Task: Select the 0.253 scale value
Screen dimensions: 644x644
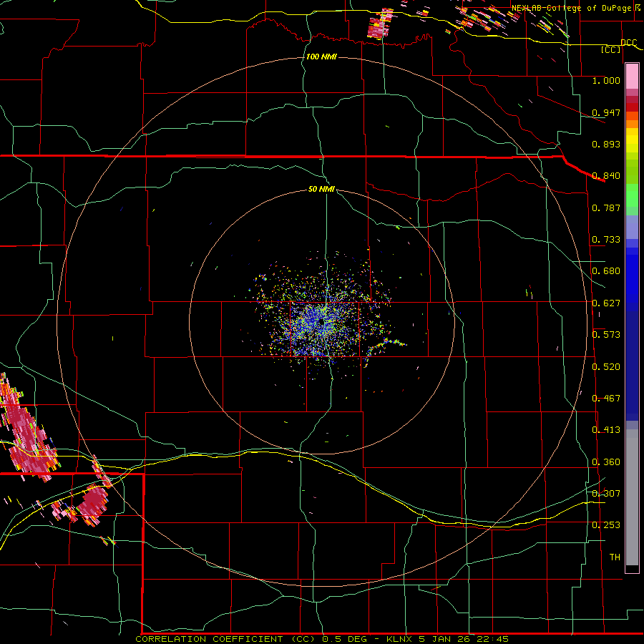Action: [606, 525]
